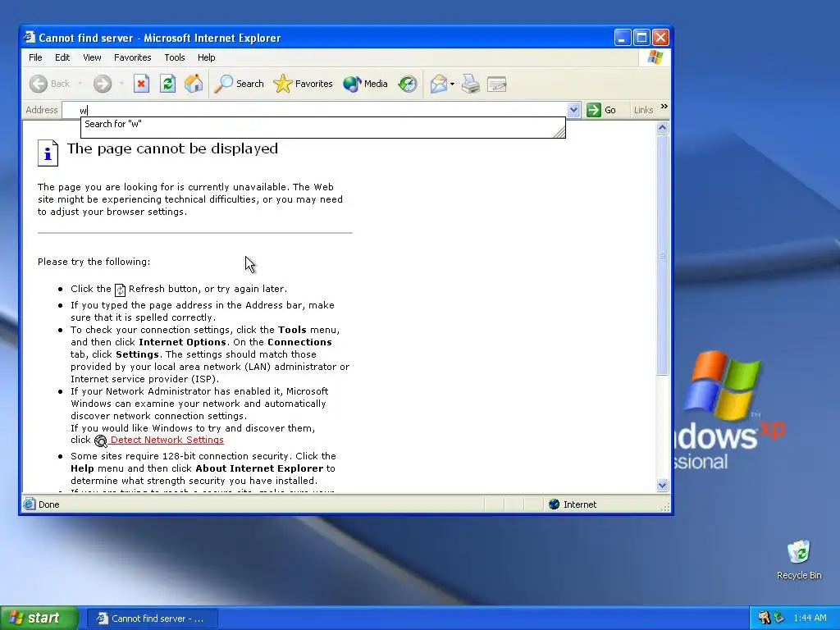Click the Edit page toolbar icon
Screen dimensions: 840x630
coord(496,84)
